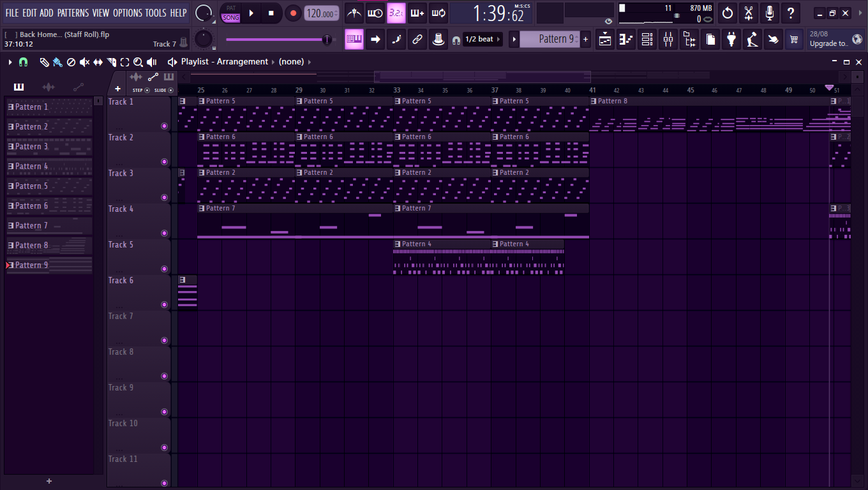Select the Zoom magnifier tool in Playlist
Viewport: 868px width, 490px height.
click(x=138, y=62)
